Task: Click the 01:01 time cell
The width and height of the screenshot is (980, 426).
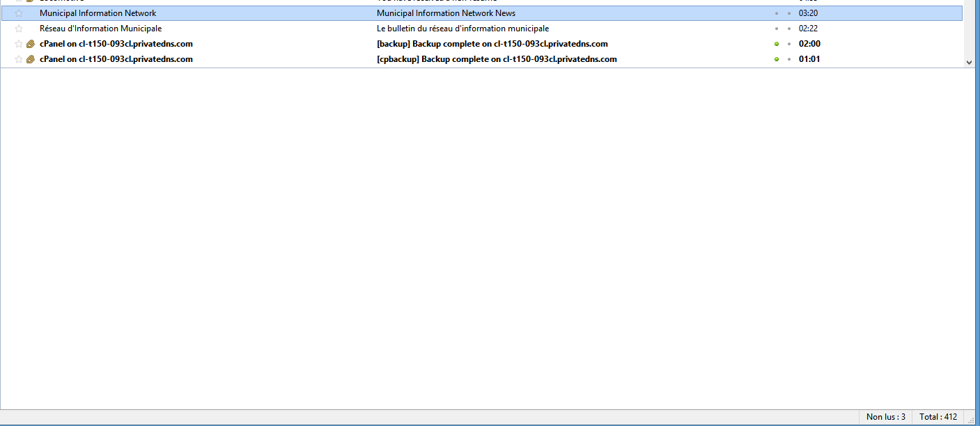Action: coord(809,59)
